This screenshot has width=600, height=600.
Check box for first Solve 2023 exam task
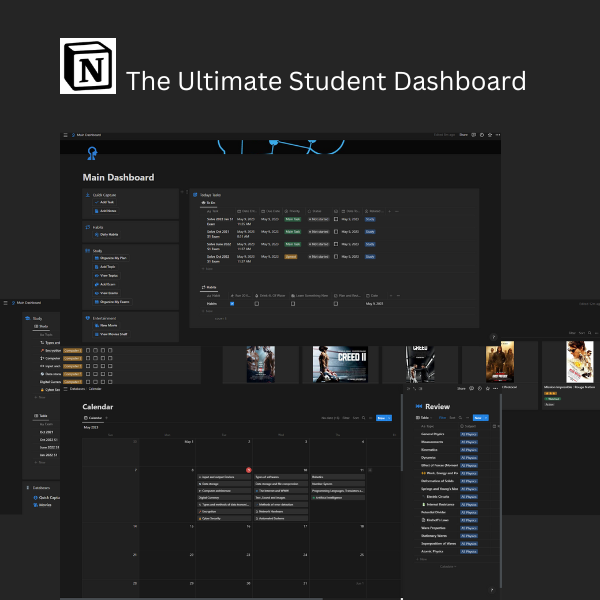pyautogui.click(x=336, y=219)
